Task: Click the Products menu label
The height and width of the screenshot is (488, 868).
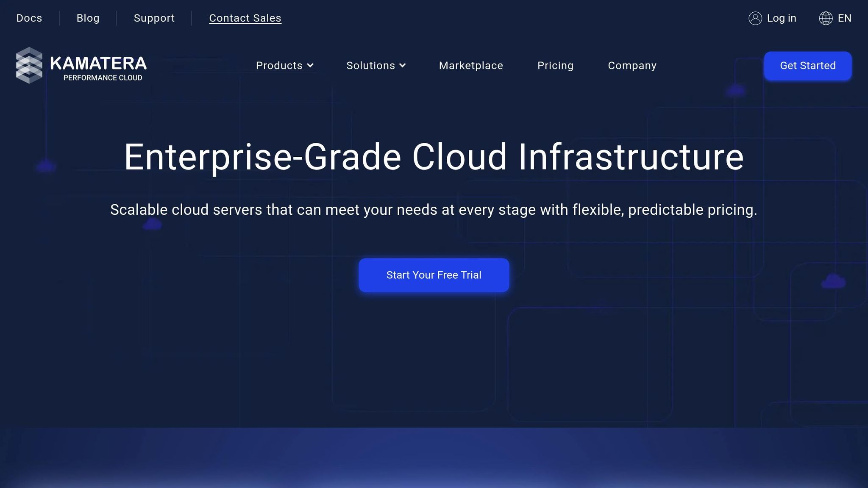Action: (x=279, y=66)
